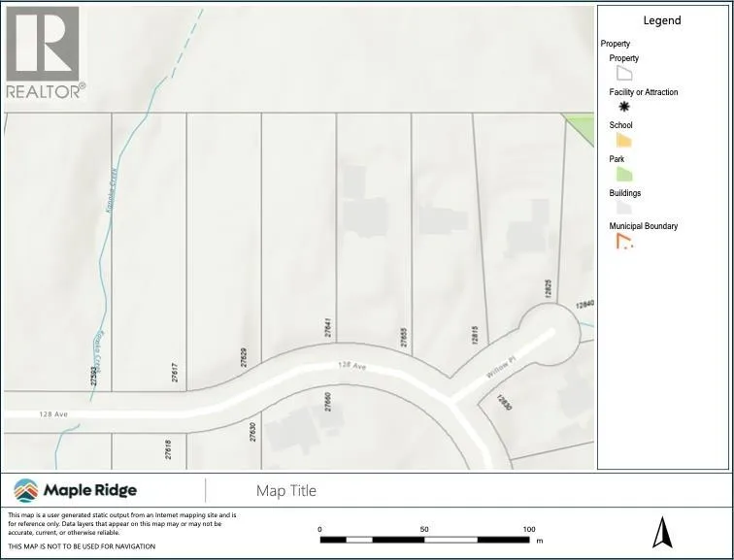Click the green park area on the map
Screen dimensions: 734x560
(583, 126)
